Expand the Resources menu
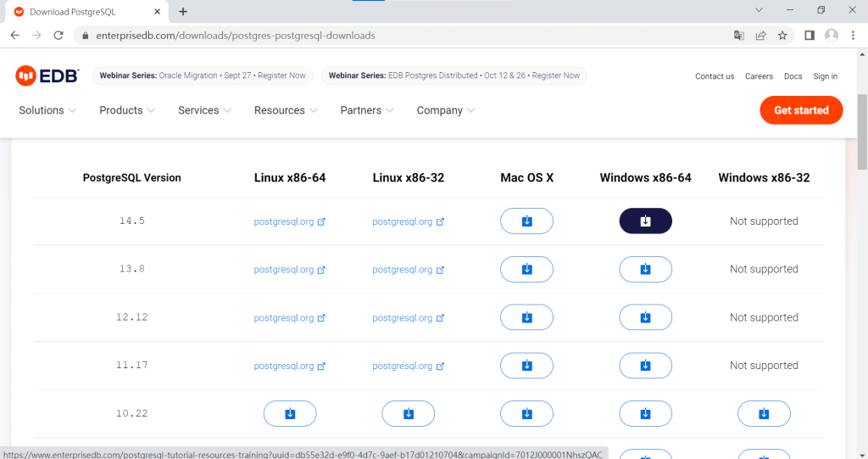Screen dimensions: 868x459 [x=286, y=110]
